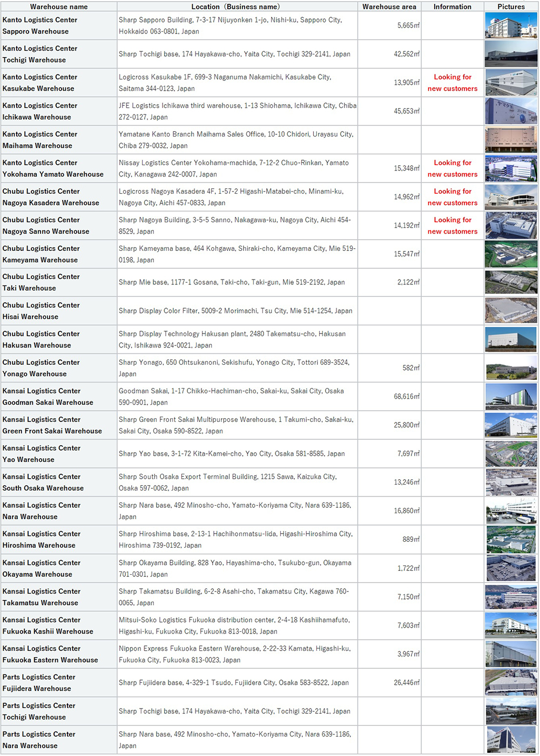Screen dimensions: 540x756
Task: Click the 68,616㎡ area value
Action: 407,397
